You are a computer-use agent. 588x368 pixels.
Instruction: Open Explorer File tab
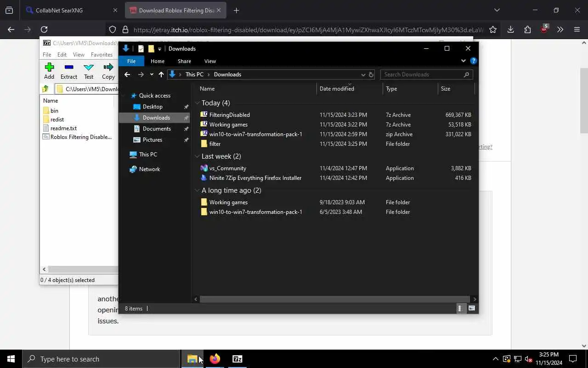pyautogui.click(x=131, y=61)
